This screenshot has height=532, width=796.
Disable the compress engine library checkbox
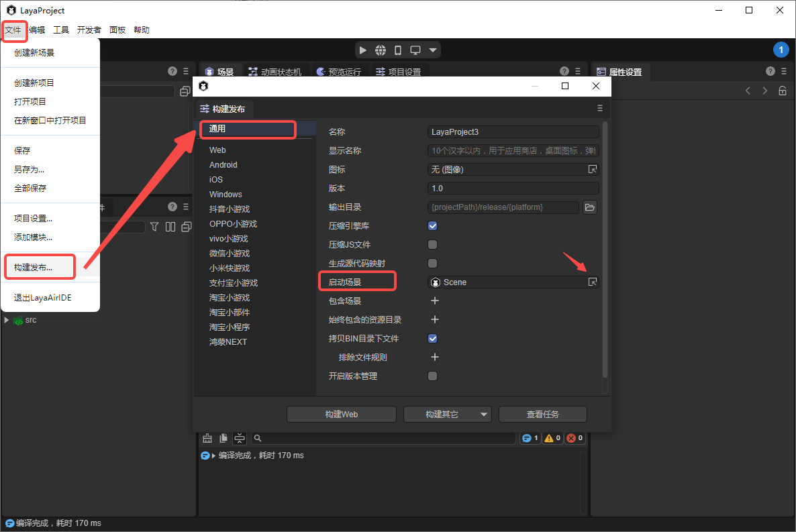coord(433,226)
